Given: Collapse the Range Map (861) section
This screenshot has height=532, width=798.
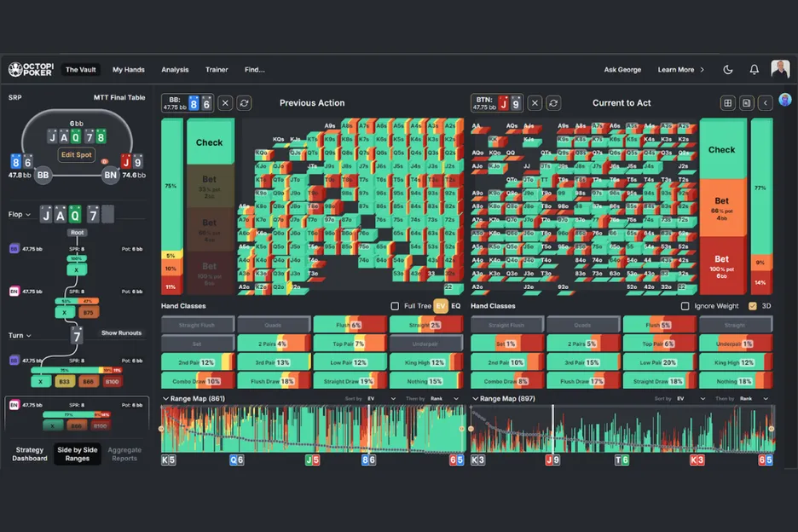Looking at the screenshot, I should 165,398.
